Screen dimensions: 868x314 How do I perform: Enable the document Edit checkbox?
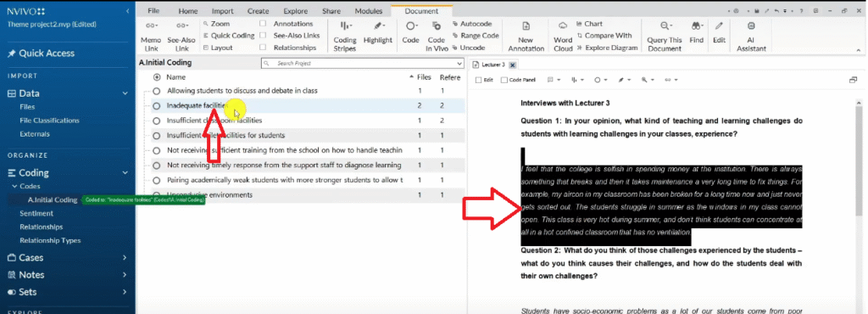(479, 81)
